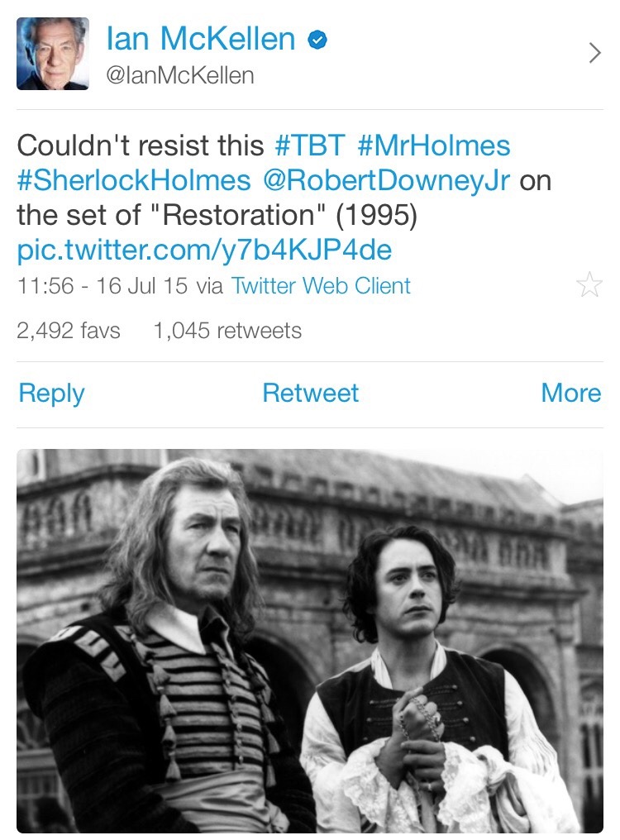Image resolution: width=620 pixels, height=840 pixels.
Task: Tap the tweet text mentioning "Restoration" (1995)
Action: pos(217,215)
